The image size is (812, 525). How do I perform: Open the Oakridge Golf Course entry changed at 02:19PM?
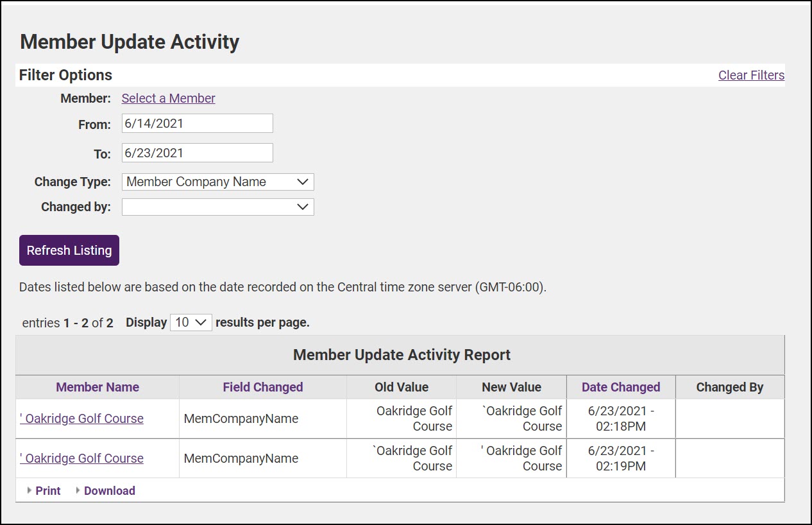[x=81, y=458]
